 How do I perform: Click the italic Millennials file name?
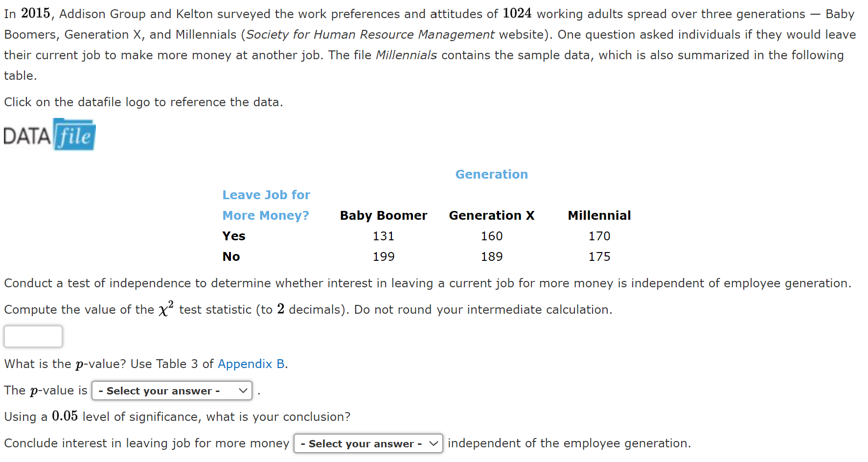point(406,55)
